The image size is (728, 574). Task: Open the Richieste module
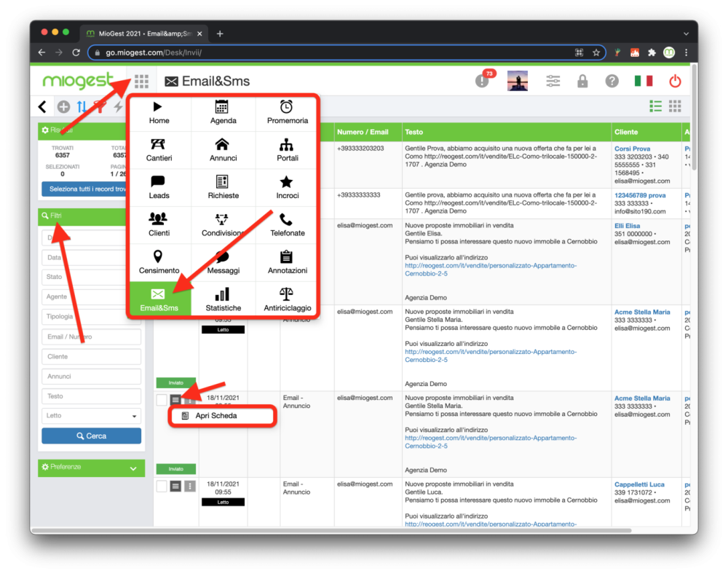click(223, 188)
